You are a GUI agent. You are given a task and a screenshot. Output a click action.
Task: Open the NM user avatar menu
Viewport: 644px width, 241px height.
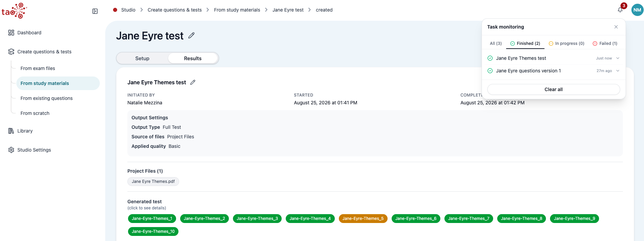637,10
